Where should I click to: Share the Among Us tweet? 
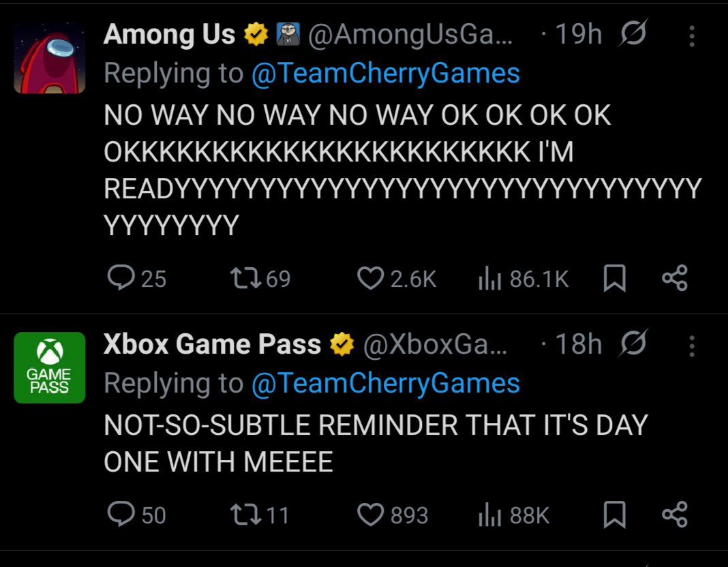(x=675, y=278)
